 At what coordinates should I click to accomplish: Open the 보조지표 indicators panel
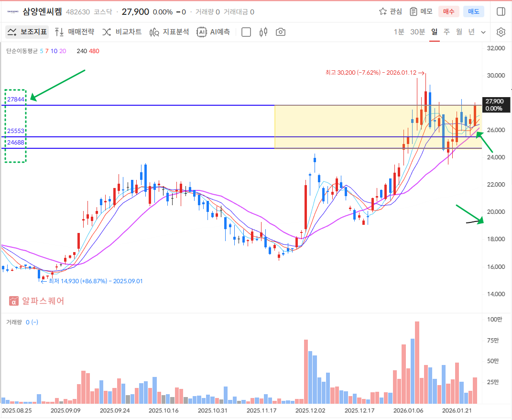coord(27,32)
